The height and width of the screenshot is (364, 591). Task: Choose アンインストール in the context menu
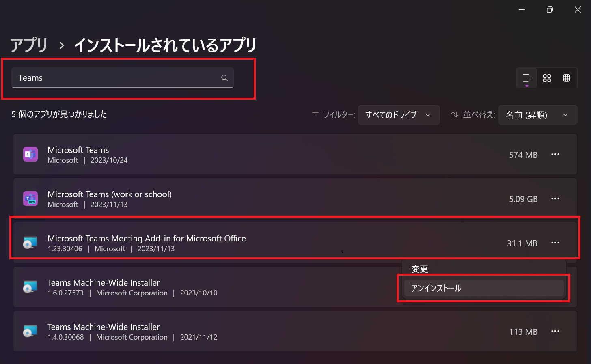pos(484,288)
